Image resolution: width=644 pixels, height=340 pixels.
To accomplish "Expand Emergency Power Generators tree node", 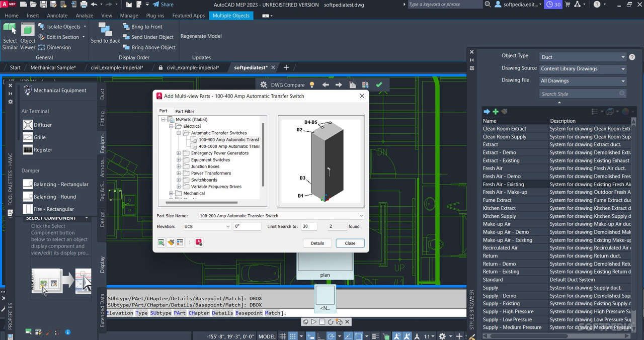I will [179, 153].
